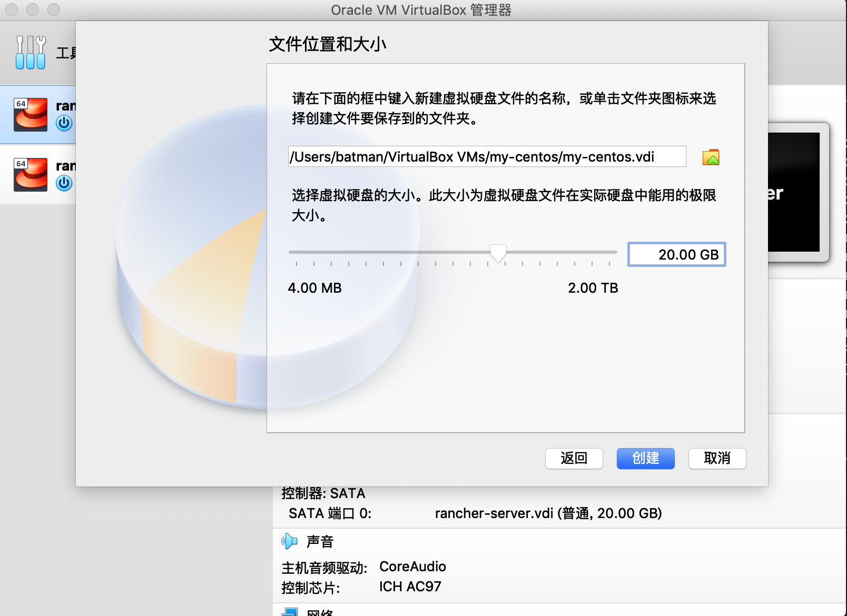The image size is (847, 616).
Task: Click the file path field with my-centos.vdi
Action: [x=487, y=156]
